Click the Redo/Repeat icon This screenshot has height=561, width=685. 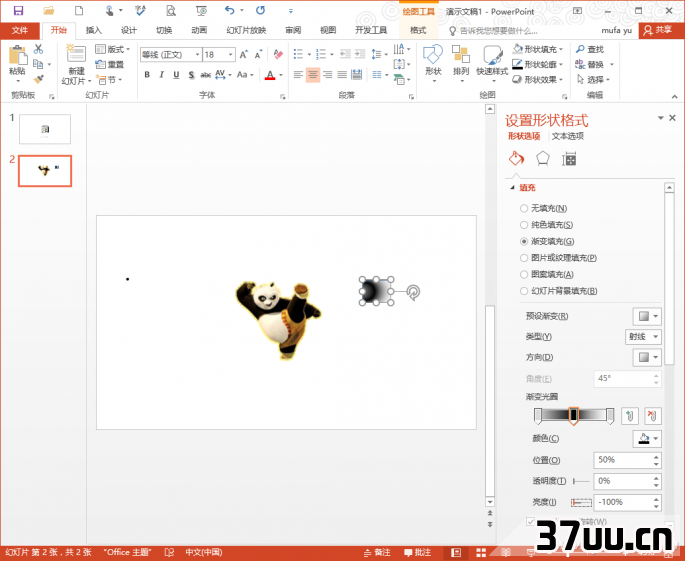(260, 10)
